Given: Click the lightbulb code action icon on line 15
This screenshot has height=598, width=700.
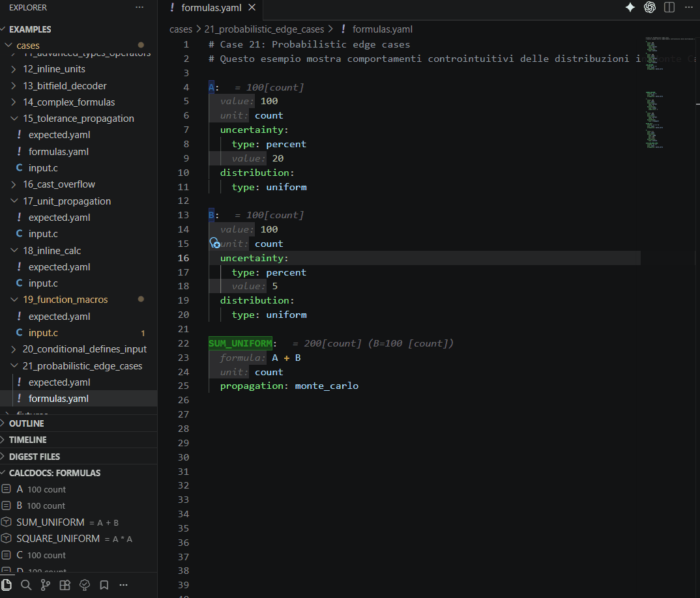Looking at the screenshot, I should point(214,243).
